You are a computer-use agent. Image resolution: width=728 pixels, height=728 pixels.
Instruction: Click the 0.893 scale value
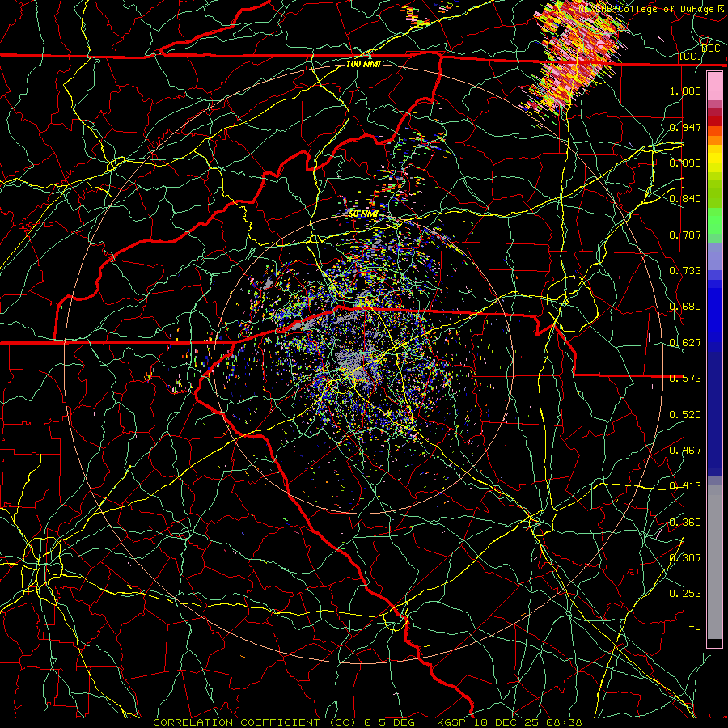(x=685, y=163)
